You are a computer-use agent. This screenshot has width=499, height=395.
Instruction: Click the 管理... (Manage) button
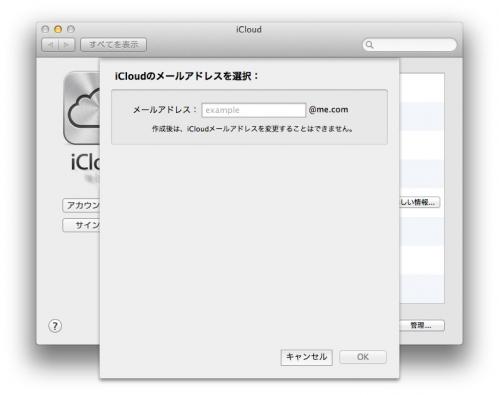click(422, 325)
